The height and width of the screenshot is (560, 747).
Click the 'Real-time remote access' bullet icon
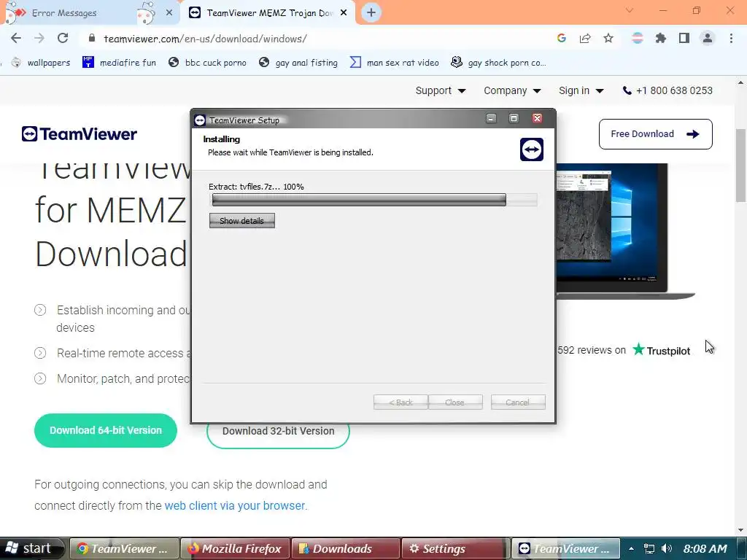[40, 353]
